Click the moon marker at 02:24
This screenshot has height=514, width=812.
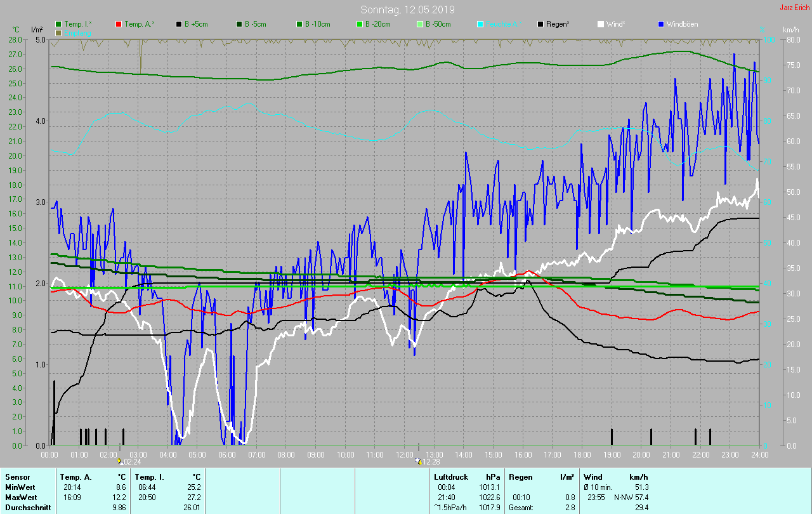tap(121, 462)
